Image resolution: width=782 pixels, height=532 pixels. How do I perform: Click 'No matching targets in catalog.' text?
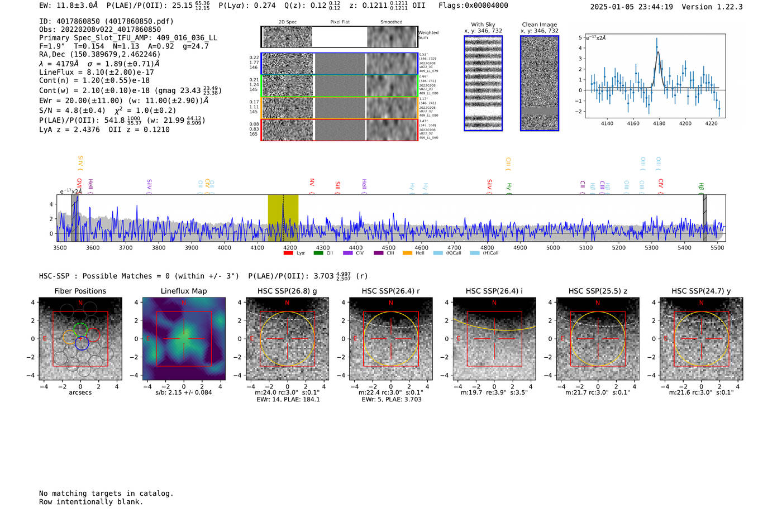tap(106, 493)
